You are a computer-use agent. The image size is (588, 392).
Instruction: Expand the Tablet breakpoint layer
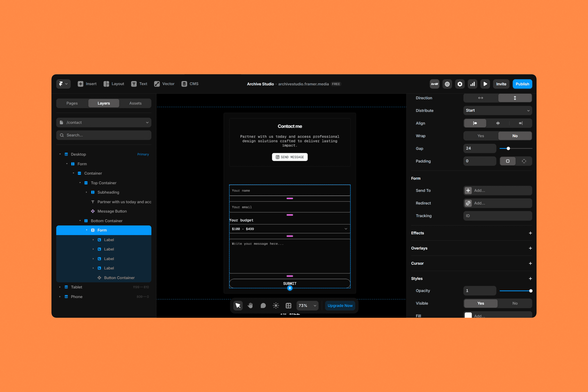[60, 287]
